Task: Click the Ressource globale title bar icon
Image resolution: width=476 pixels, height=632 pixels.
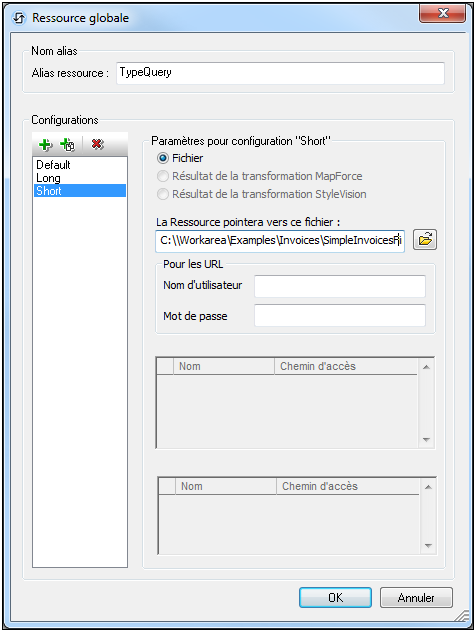Action: pos(19,18)
